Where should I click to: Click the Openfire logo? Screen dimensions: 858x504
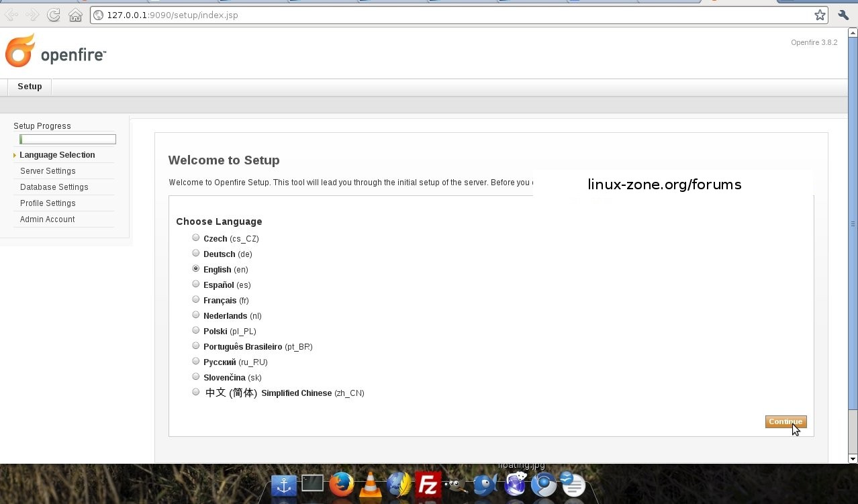tap(56, 52)
